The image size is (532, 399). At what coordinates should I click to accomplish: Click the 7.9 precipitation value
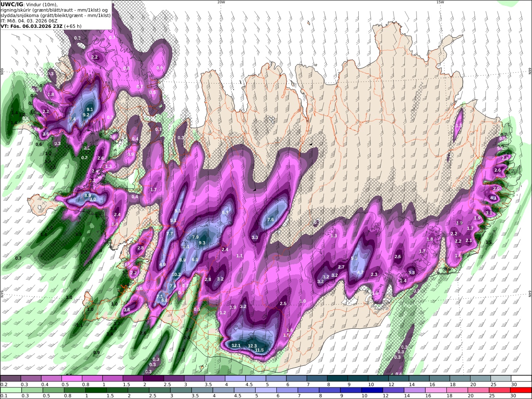point(196,237)
